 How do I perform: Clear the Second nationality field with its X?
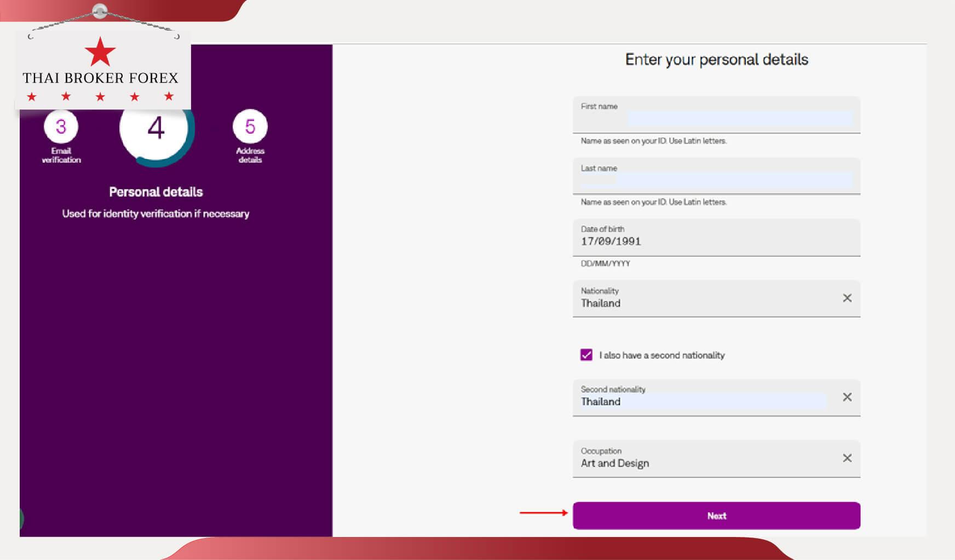(847, 397)
